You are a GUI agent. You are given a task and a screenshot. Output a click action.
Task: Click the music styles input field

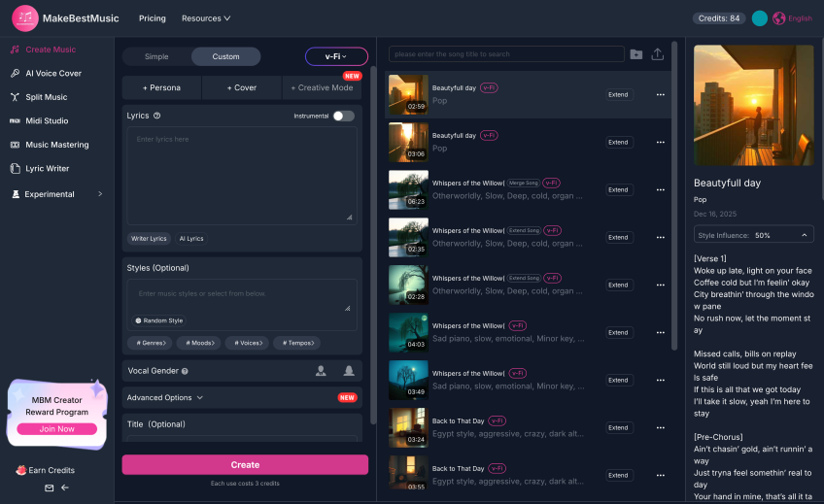(x=242, y=296)
